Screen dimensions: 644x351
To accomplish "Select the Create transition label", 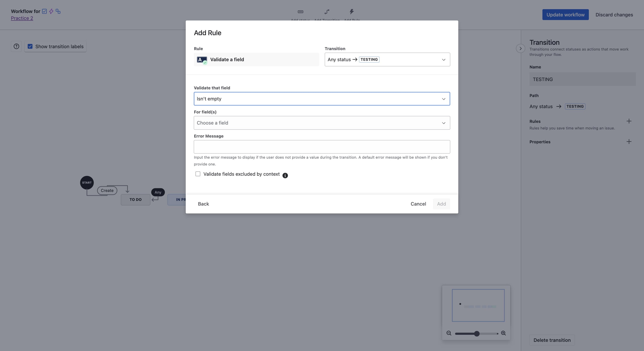I will pyautogui.click(x=107, y=191).
